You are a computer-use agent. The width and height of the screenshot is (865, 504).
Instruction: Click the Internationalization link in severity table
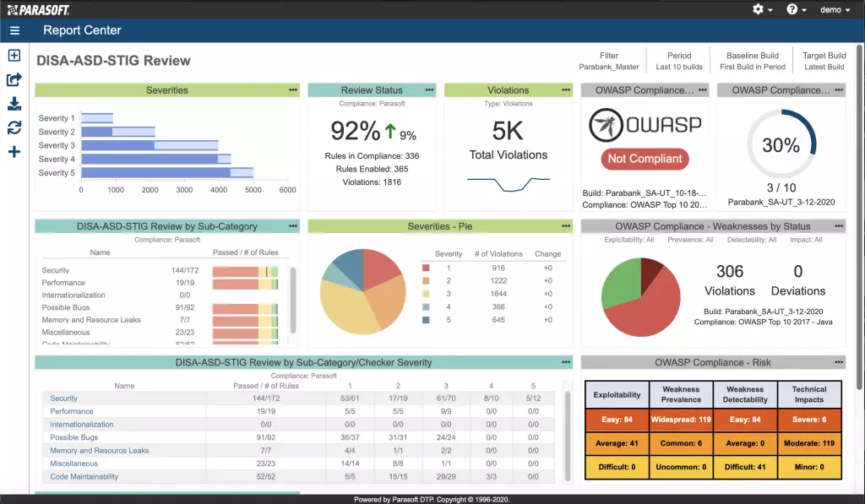82,425
